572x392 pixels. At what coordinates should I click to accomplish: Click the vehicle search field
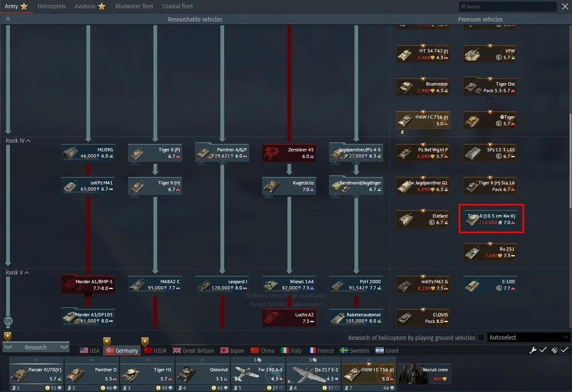[x=507, y=6]
